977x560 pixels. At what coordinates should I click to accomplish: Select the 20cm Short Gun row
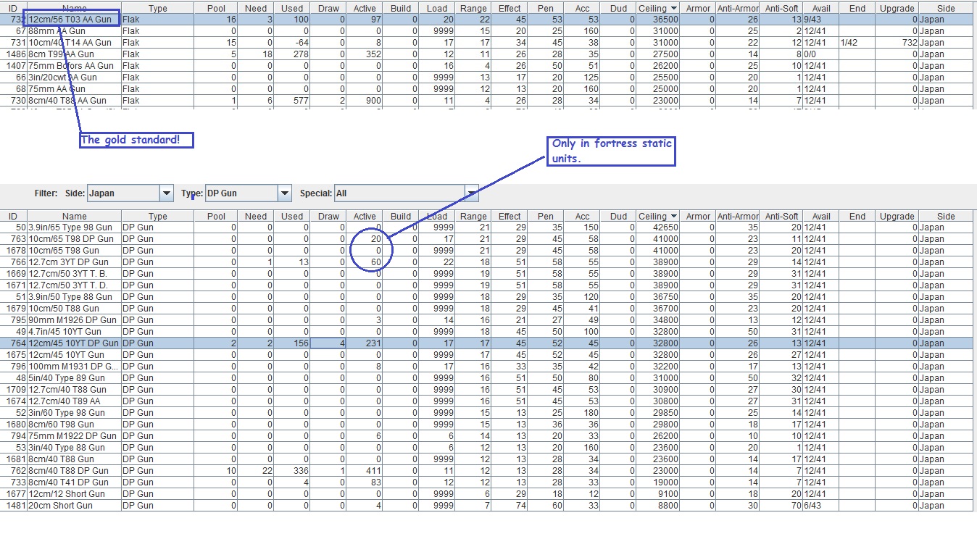(486, 506)
